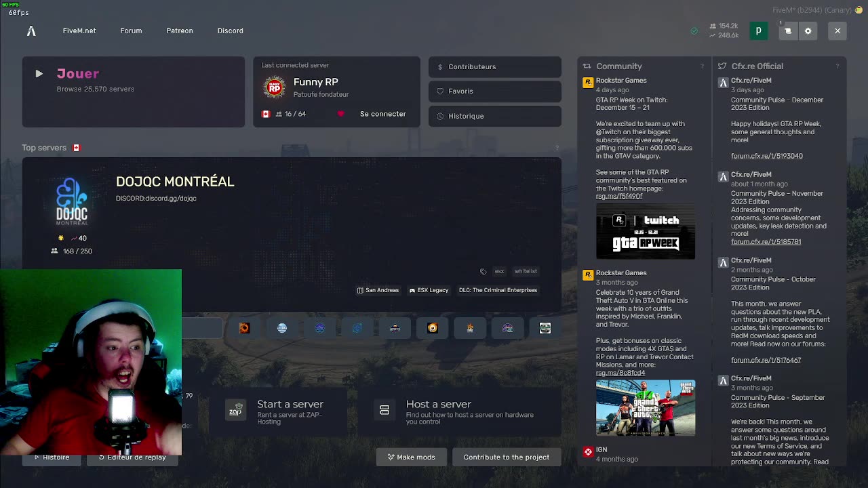Open the Contributeurs section
Screen dimensions: 868x488
click(x=494, y=66)
